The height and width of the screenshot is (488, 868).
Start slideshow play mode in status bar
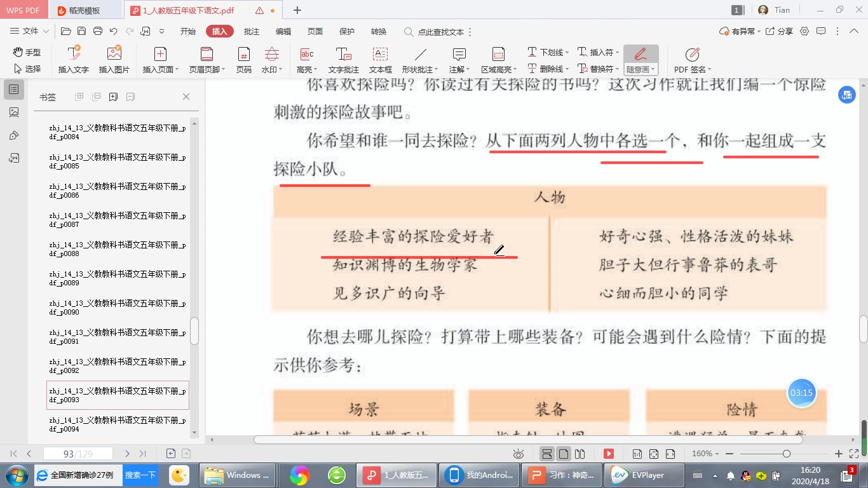tap(609, 454)
